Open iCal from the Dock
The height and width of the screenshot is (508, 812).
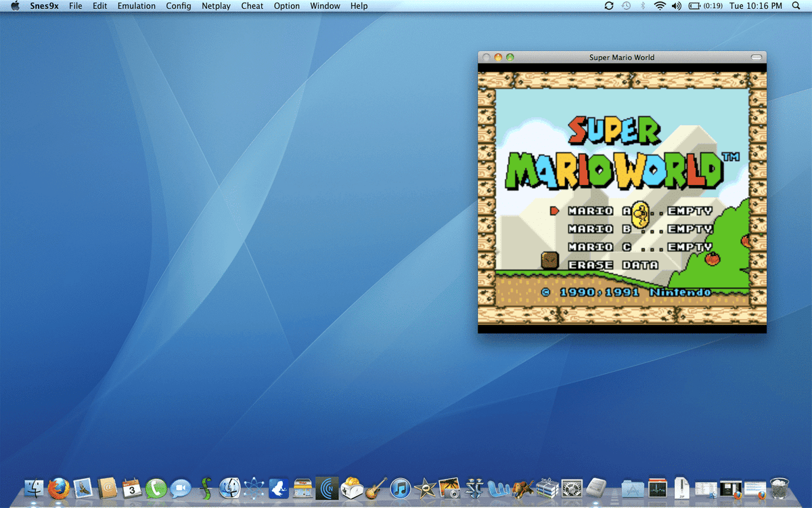click(x=131, y=489)
